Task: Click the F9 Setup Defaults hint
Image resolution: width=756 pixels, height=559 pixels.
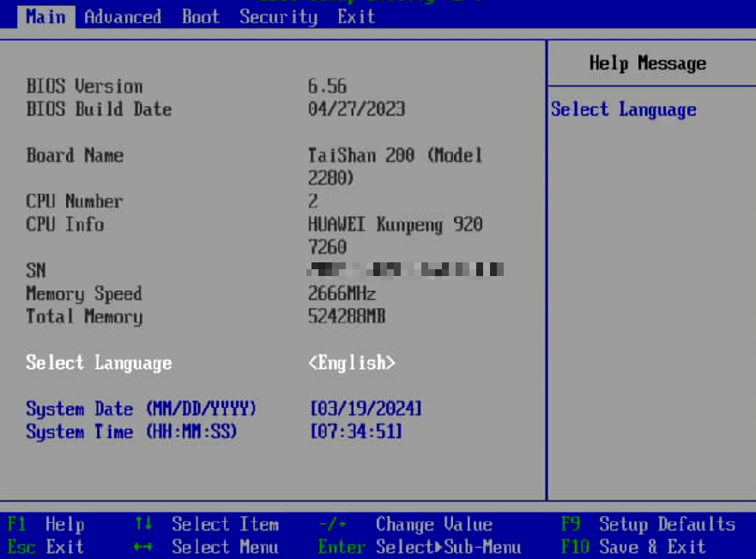Action: [x=648, y=525]
